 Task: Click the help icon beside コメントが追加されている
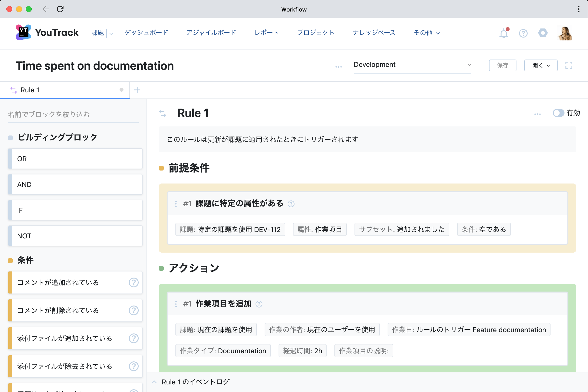134,282
